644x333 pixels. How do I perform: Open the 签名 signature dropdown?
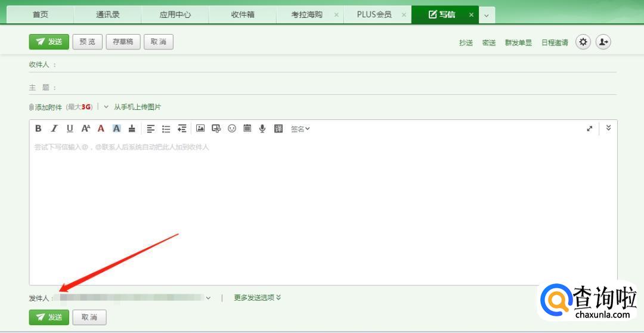(x=300, y=129)
